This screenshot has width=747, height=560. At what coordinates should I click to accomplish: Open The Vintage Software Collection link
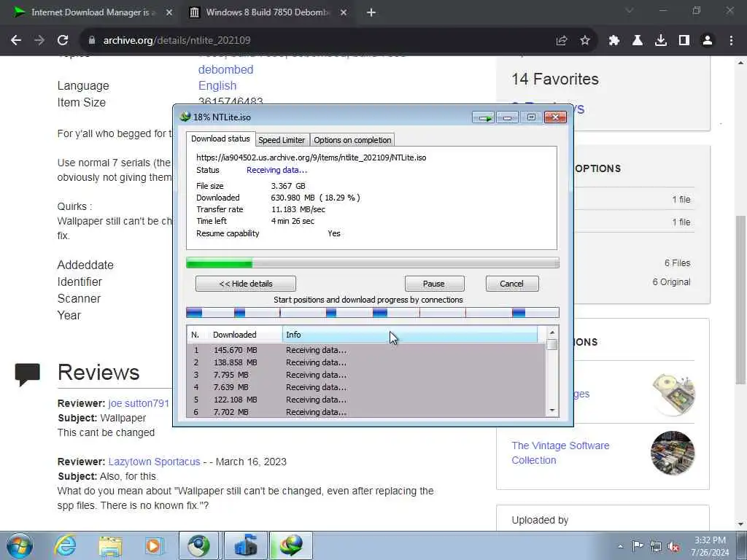560,453
